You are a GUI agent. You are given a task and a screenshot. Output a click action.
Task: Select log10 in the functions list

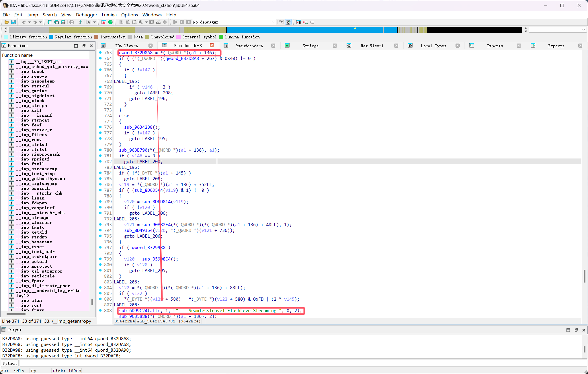click(x=22, y=295)
